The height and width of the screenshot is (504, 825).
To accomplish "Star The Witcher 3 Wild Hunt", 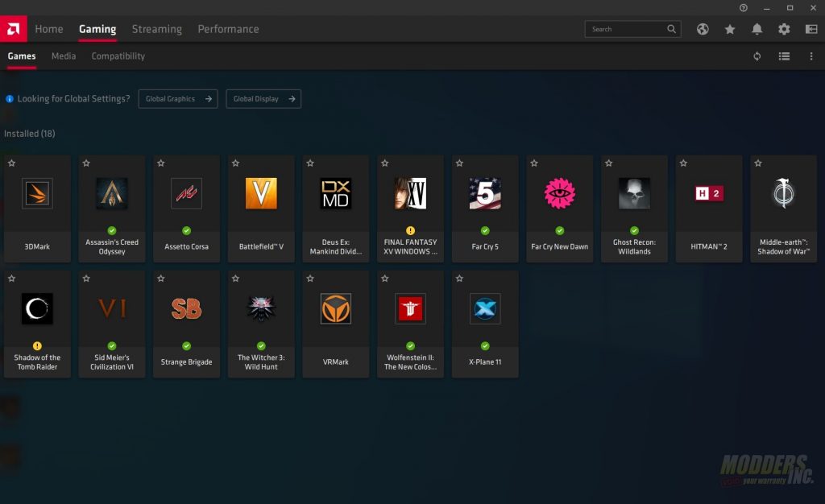I will [236, 279].
